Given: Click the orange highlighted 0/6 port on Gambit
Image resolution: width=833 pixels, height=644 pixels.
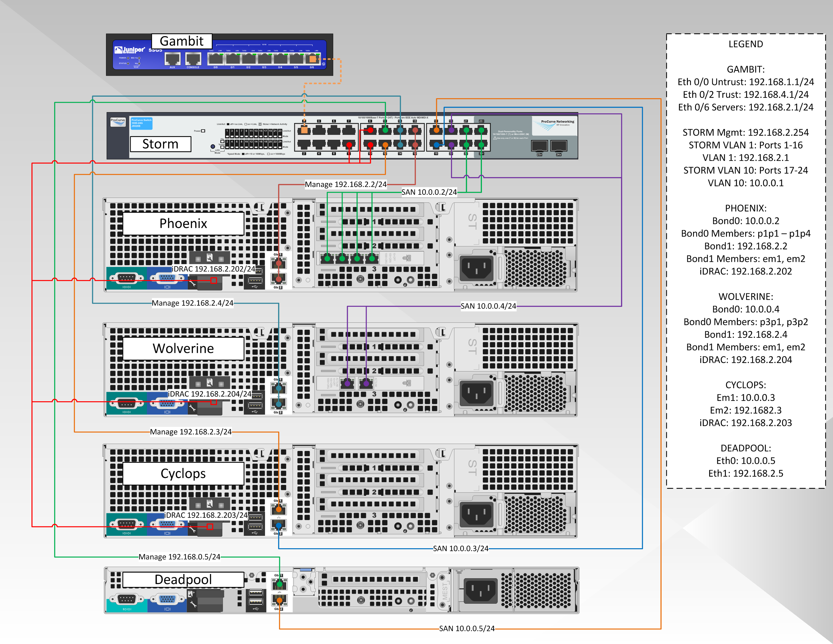Looking at the screenshot, I should [312, 59].
